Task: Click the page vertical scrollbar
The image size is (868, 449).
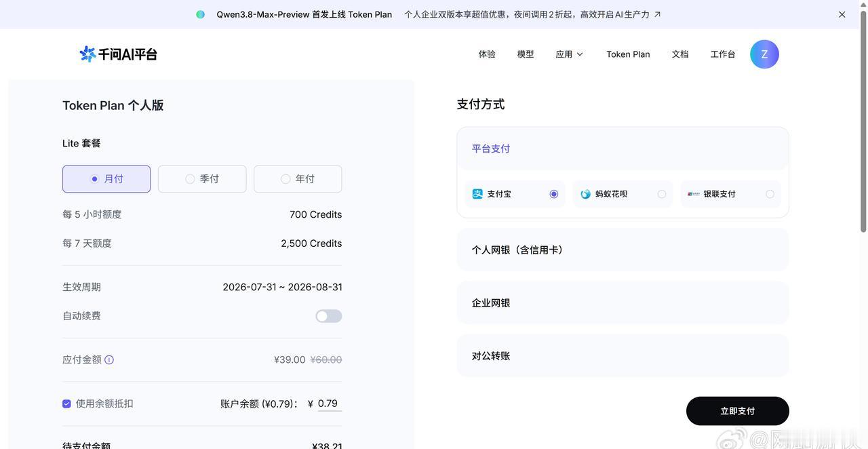Action: (x=863, y=122)
